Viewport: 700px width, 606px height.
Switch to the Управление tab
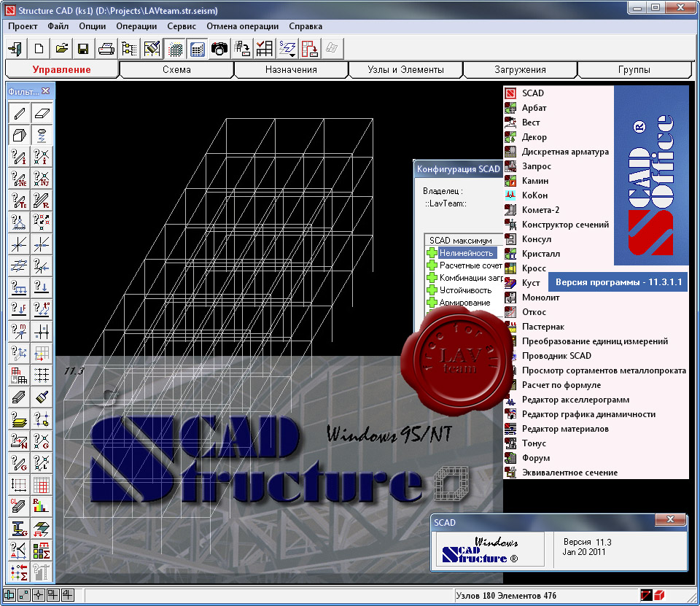click(61, 70)
